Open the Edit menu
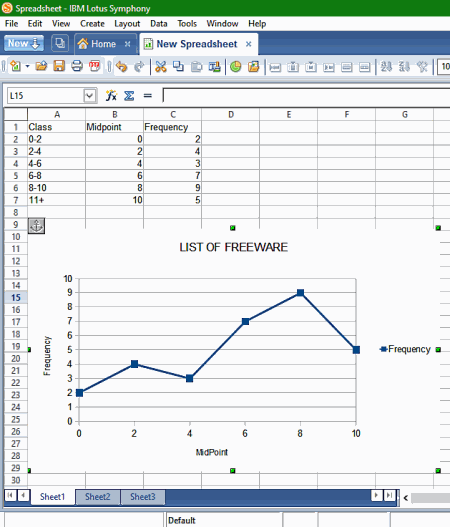The image size is (450, 527). point(35,24)
